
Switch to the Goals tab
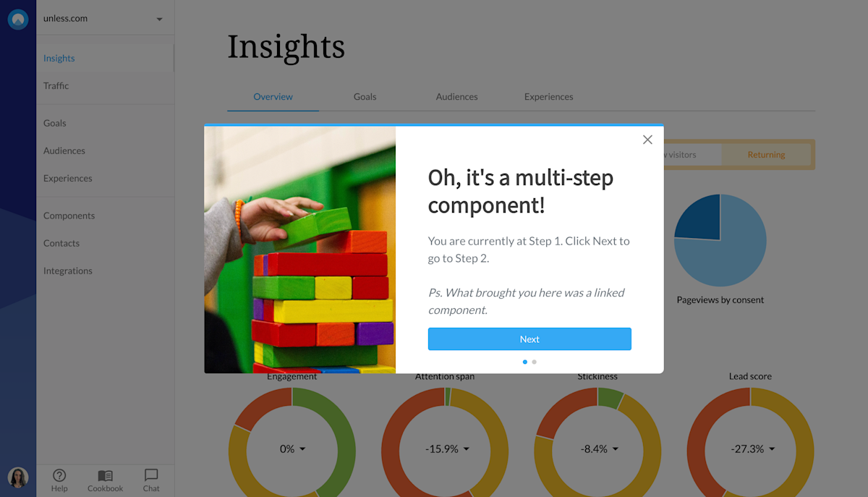(x=365, y=96)
